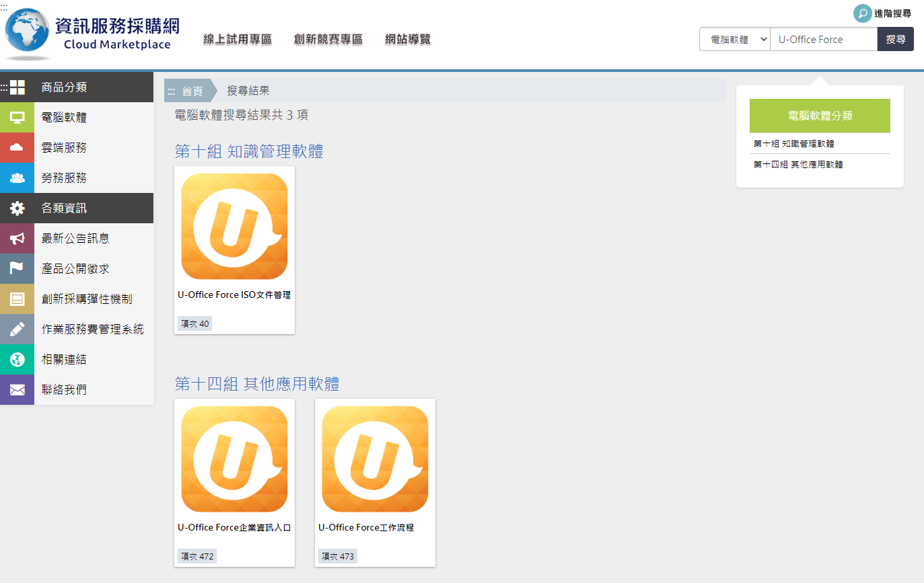Click the 項次 472 tag
This screenshot has height=583, width=924.
197,557
